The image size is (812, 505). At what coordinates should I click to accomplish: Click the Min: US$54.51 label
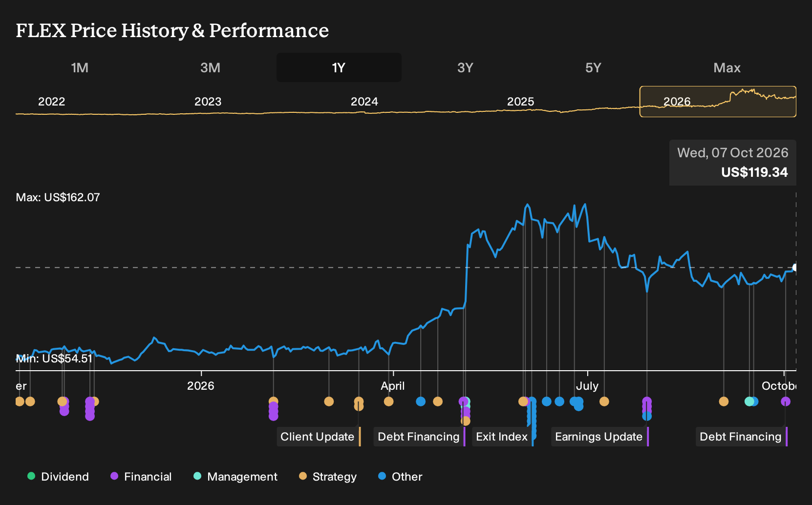pyautogui.click(x=54, y=358)
